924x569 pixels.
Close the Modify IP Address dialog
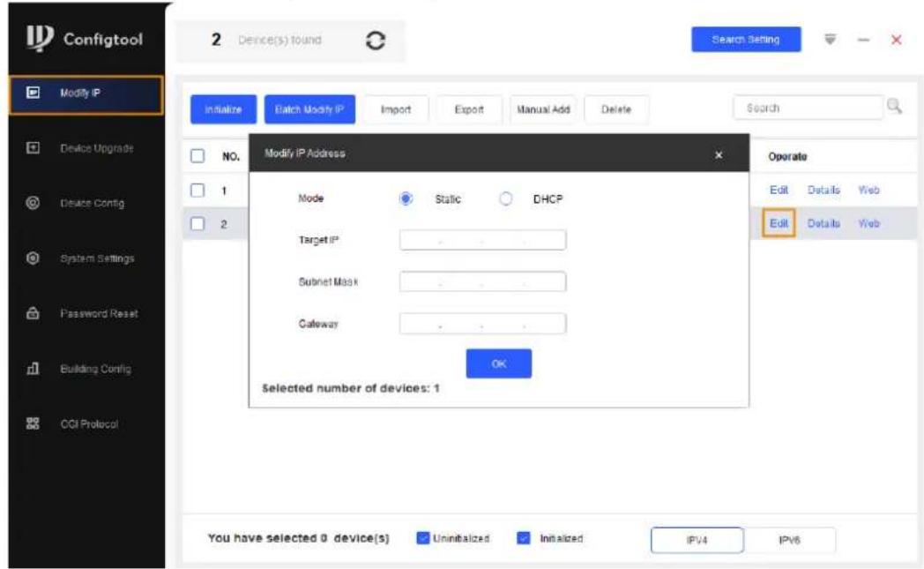pos(719,154)
